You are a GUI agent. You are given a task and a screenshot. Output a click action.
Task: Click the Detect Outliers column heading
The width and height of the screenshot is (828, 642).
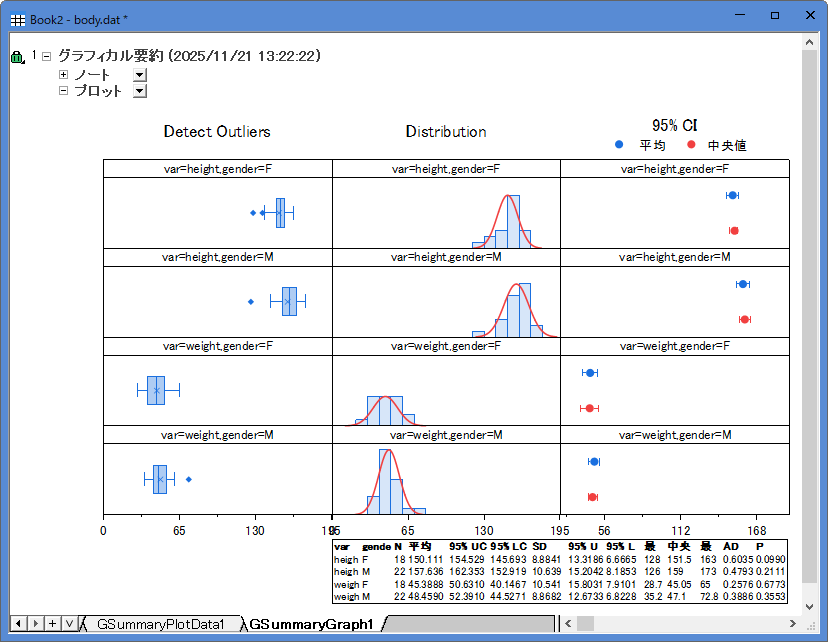[x=217, y=131]
